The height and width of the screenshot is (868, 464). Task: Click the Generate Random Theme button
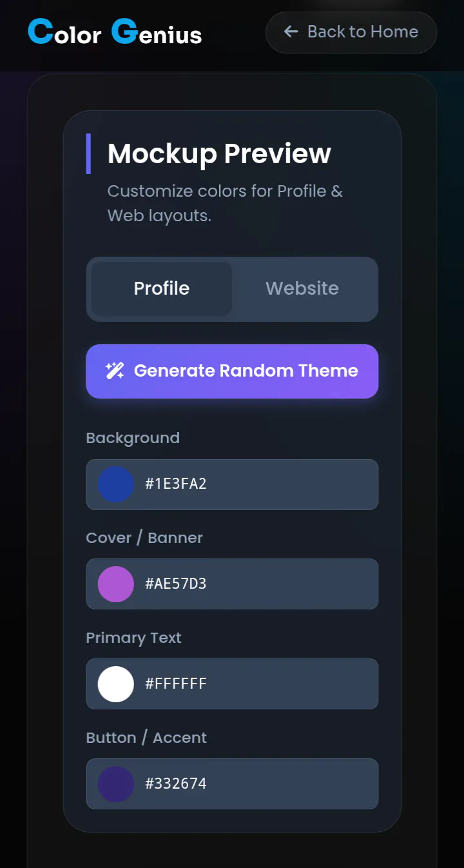[232, 371]
